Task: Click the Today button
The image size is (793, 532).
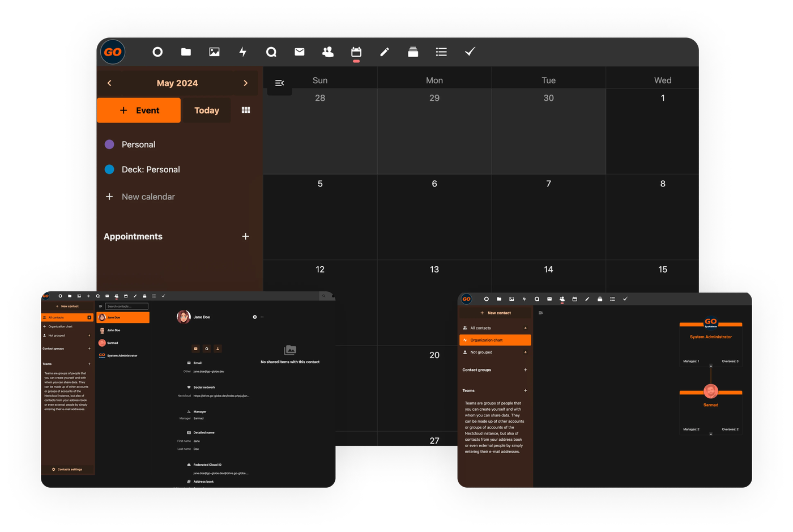Action: [x=207, y=110]
